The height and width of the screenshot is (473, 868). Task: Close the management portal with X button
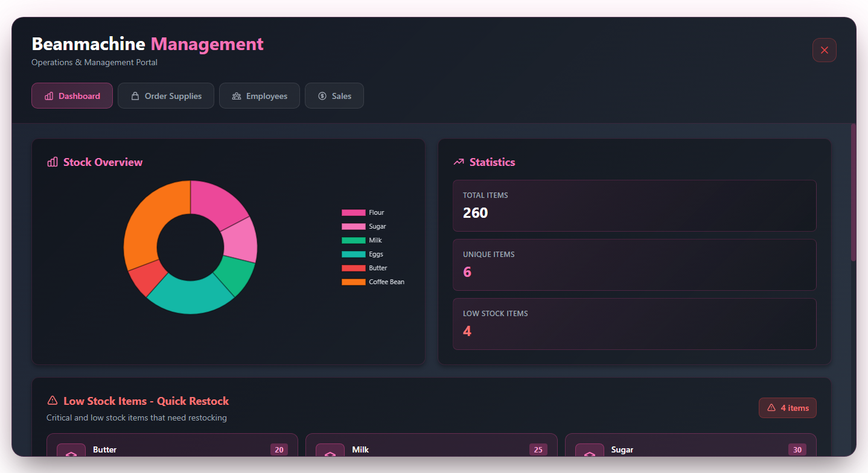pos(825,50)
